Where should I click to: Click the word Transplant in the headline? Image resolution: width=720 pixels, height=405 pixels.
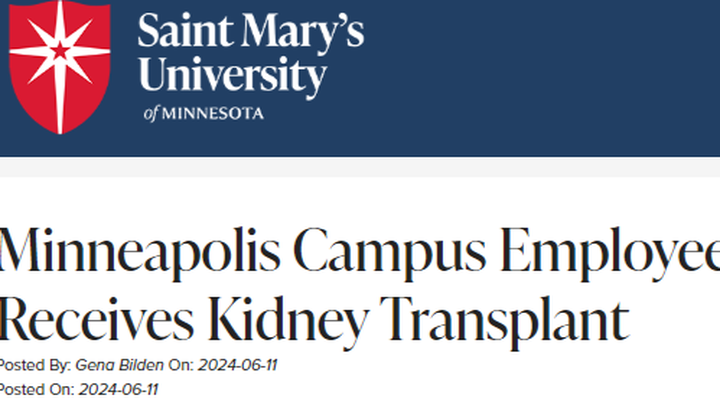(504, 321)
